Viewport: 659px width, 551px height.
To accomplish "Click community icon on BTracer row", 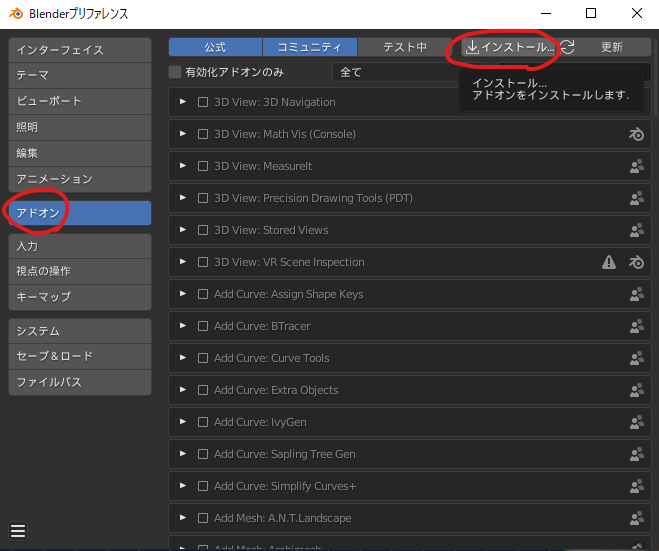I will pos(636,326).
